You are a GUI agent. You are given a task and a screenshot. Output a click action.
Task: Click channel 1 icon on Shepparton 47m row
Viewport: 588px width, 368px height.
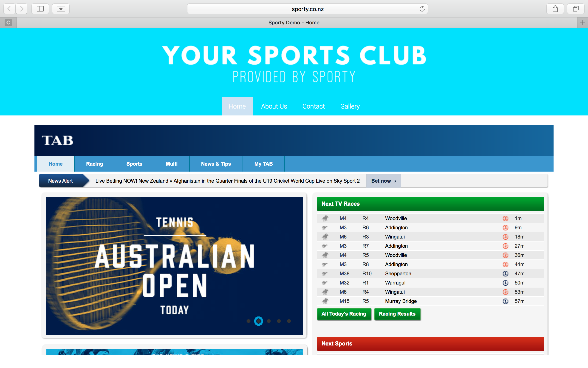coord(505,273)
